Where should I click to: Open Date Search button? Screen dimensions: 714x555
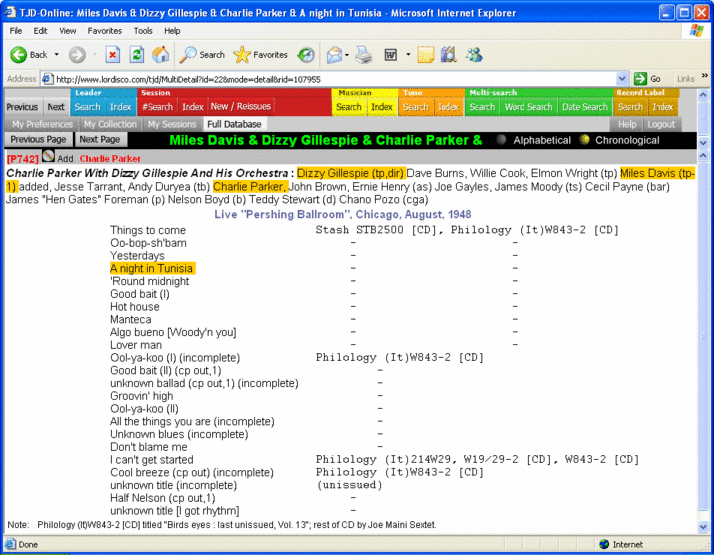coord(585,107)
